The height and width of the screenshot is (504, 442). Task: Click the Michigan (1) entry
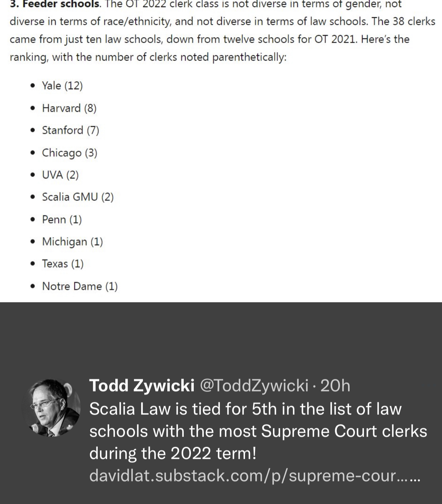(72, 242)
